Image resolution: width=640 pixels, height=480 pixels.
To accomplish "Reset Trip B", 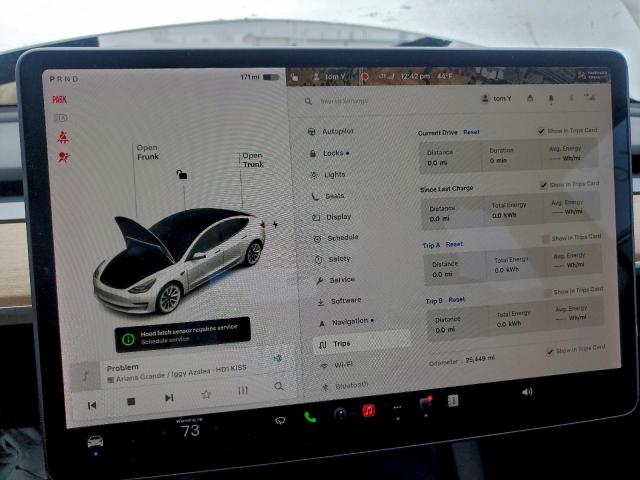I will click(x=456, y=300).
